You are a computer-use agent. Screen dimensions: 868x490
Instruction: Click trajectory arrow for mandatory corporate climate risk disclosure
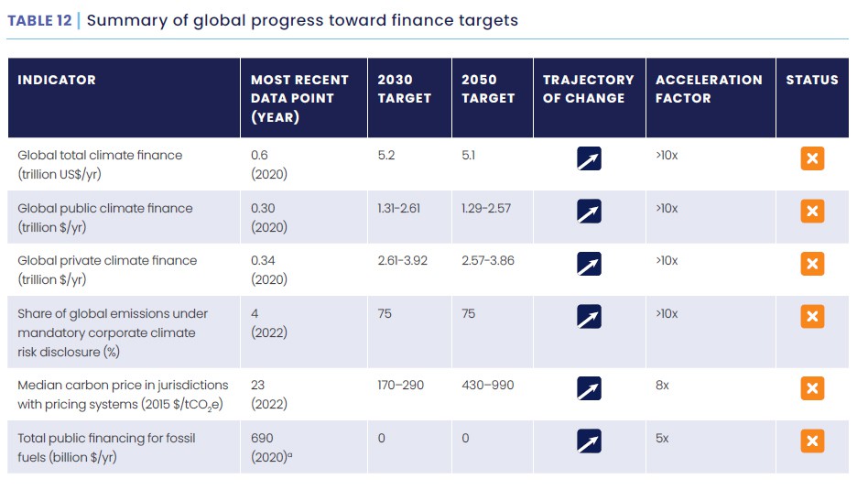[589, 317]
